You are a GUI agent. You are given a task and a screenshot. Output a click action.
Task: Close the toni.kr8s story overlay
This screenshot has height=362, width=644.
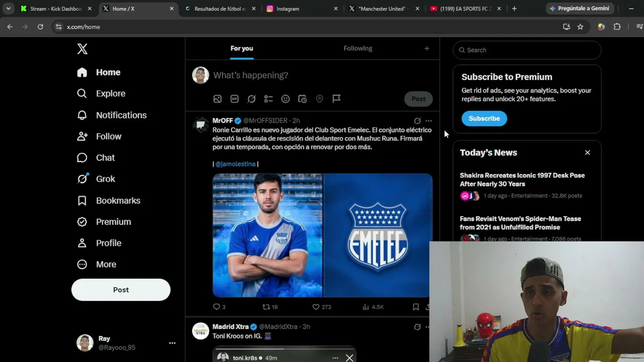click(x=349, y=358)
